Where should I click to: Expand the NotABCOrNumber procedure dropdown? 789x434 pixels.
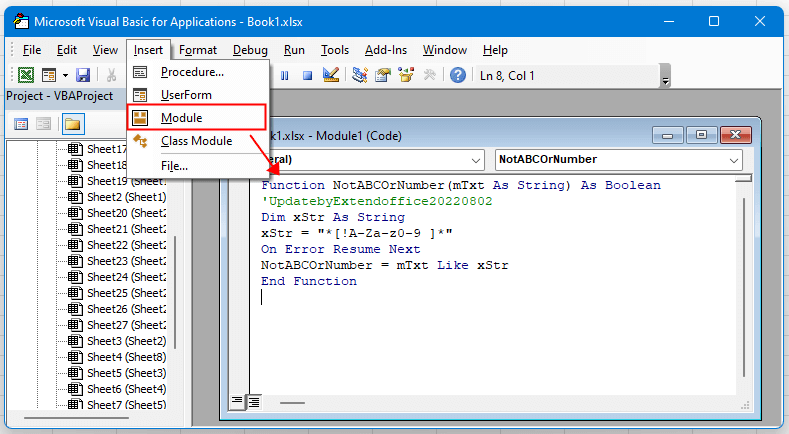coord(734,159)
